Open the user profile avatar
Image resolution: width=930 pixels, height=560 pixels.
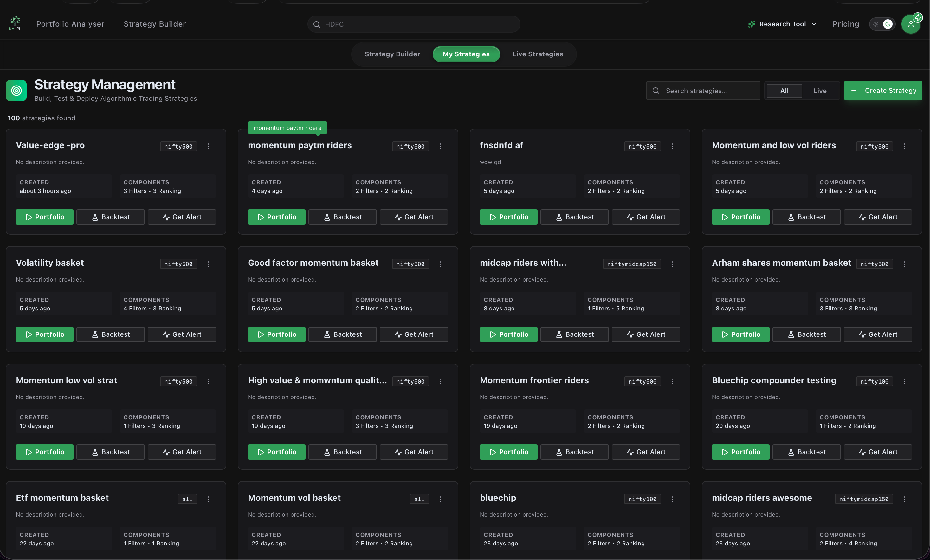910,24
